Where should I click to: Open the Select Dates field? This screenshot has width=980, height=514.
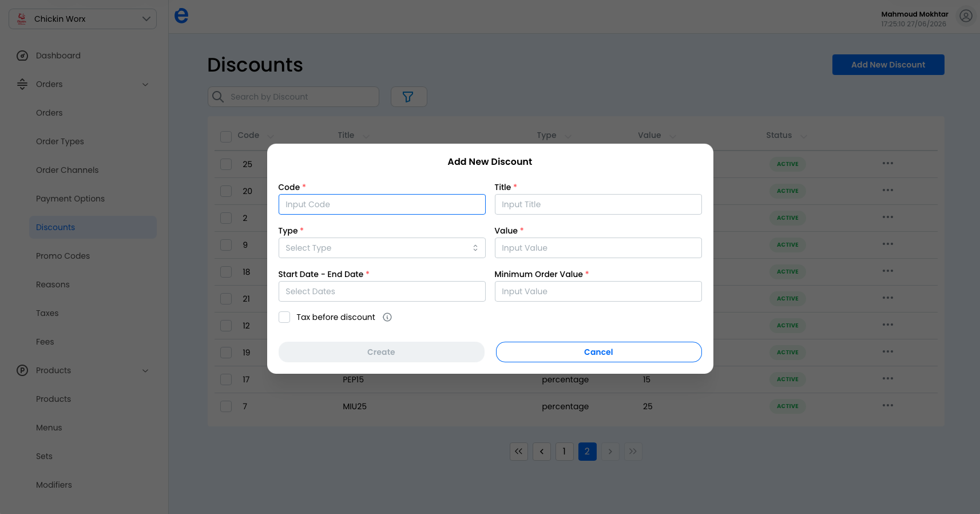pyautogui.click(x=382, y=291)
